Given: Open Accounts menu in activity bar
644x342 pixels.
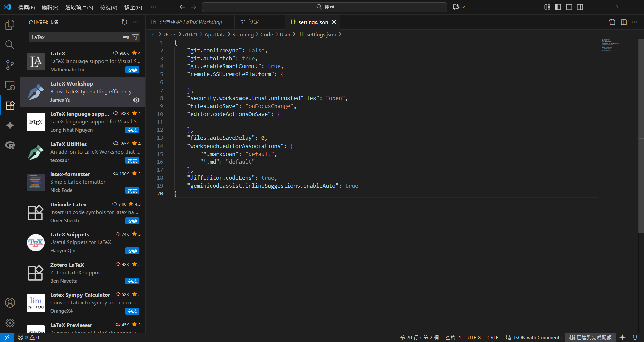Looking at the screenshot, I should (10, 303).
